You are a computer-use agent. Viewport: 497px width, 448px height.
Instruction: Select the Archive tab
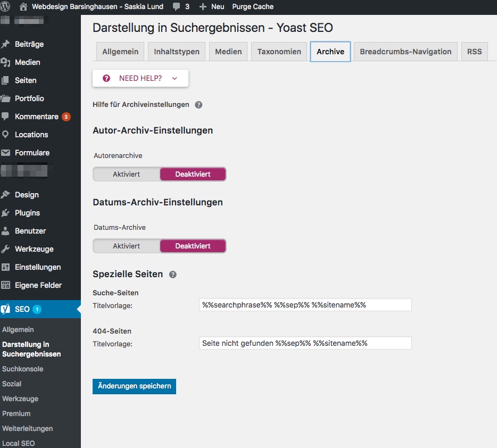pyautogui.click(x=330, y=52)
